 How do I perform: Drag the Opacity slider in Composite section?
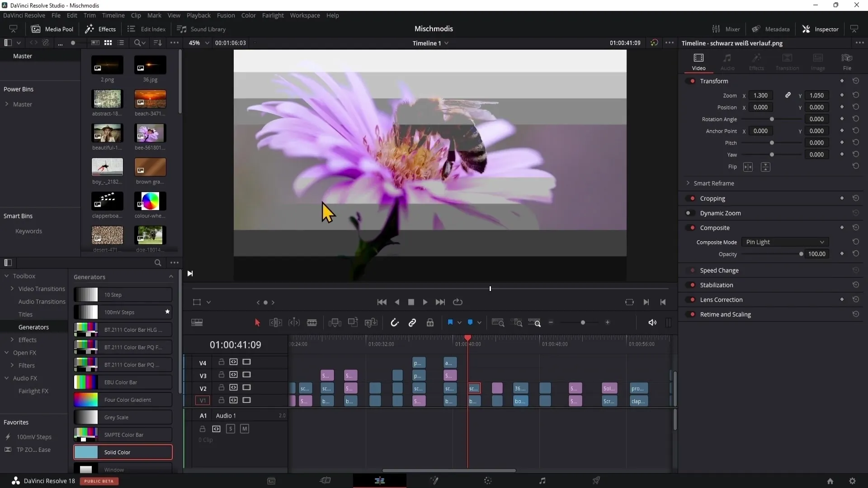coord(801,254)
